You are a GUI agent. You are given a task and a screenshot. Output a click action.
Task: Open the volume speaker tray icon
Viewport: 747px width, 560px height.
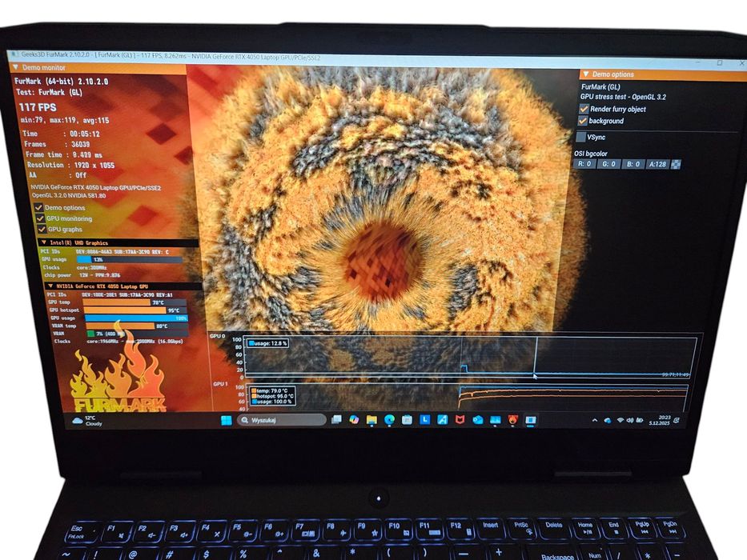tap(630, 421)
